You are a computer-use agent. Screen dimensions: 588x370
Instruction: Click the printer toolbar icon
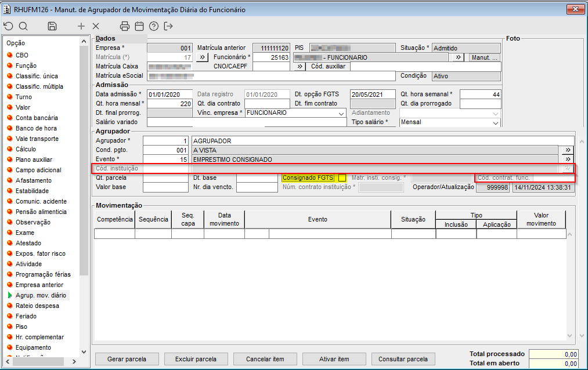pos(124,26)
